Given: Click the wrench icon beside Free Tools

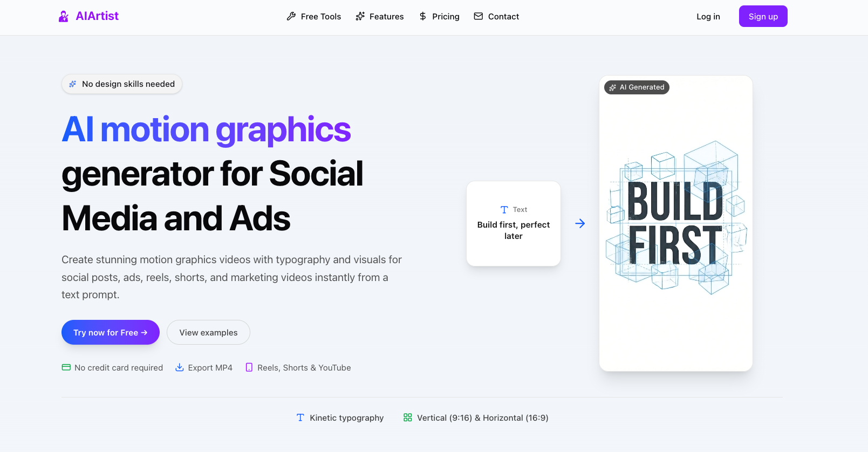Looking at the screenshot, I should pyautogui.click(x=291, y=16).
